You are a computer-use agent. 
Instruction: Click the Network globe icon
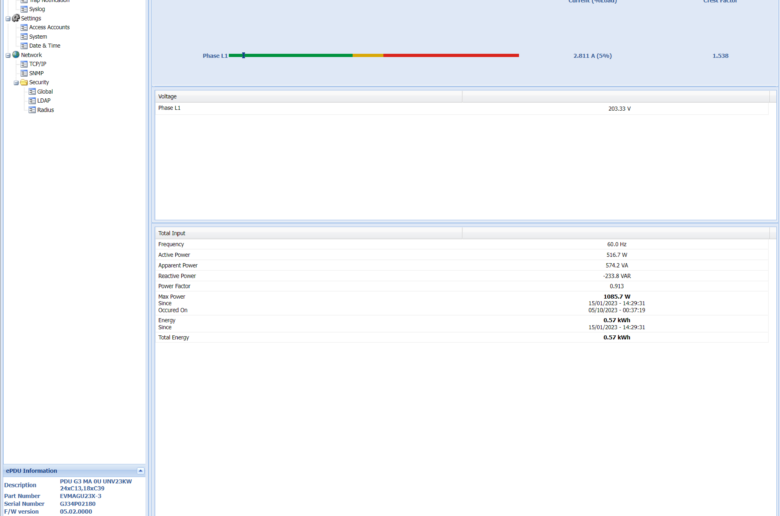click(x=16, y=55)
